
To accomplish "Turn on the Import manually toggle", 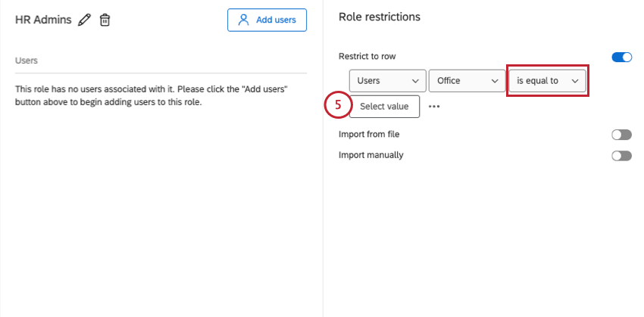I will (621, 156).
